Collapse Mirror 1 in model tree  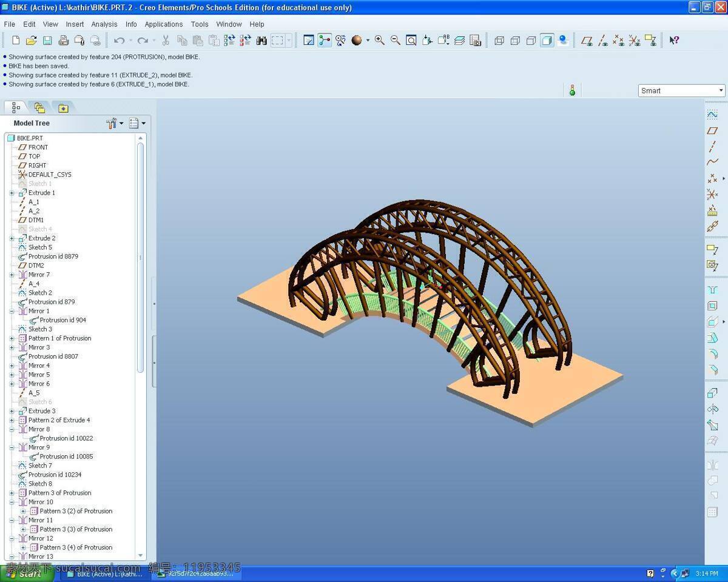[x=12, y=311]
